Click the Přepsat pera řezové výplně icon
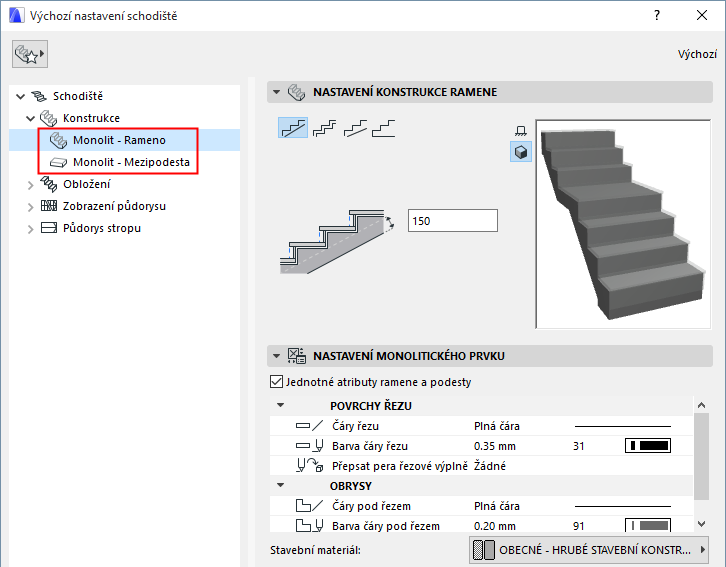Image resolution: width=726 pixels, height=567 pixels. 309,466
